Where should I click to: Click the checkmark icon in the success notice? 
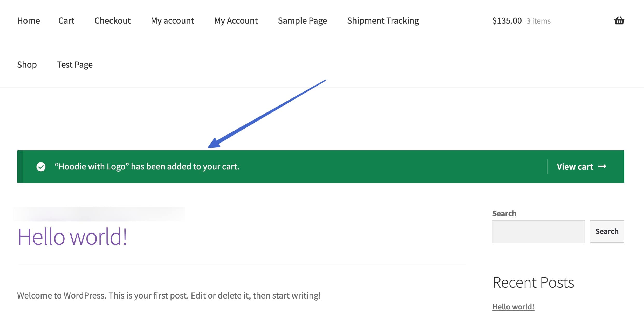pyautogui.click(x=41, y=167)
